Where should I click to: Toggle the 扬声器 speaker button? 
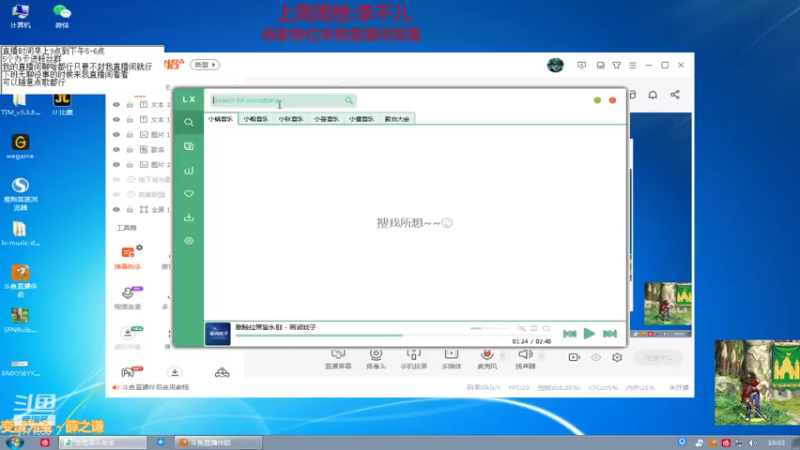pyautogui.click(x=526, y=359)
